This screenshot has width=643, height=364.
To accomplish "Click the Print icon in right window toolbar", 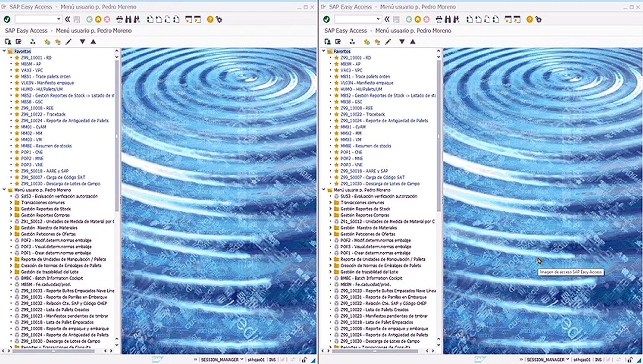I will tap(439, 19).
